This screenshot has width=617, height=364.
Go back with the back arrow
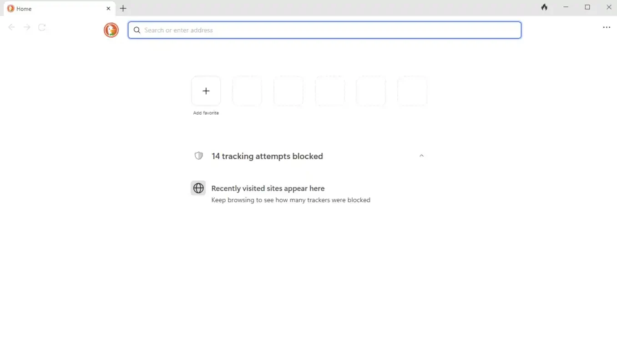click(12, 27)
